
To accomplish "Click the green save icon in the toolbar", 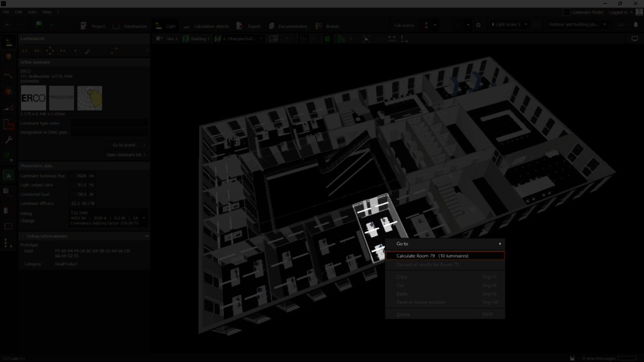I will pos(39,25).
